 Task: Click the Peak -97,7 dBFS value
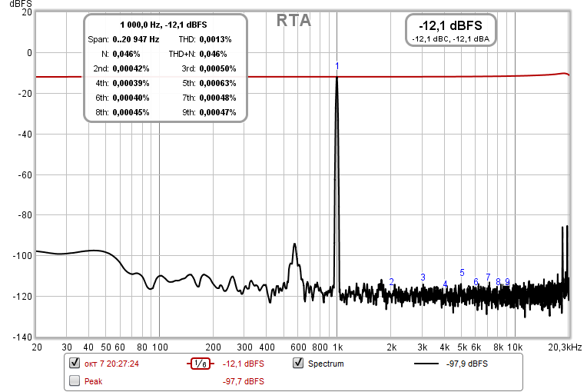tap(244, 381)
